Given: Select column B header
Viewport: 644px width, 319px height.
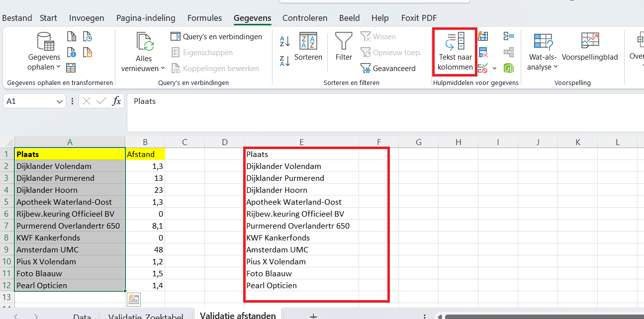Looking at the screenshot, I should pyautogui.click(x=145, y=142).
